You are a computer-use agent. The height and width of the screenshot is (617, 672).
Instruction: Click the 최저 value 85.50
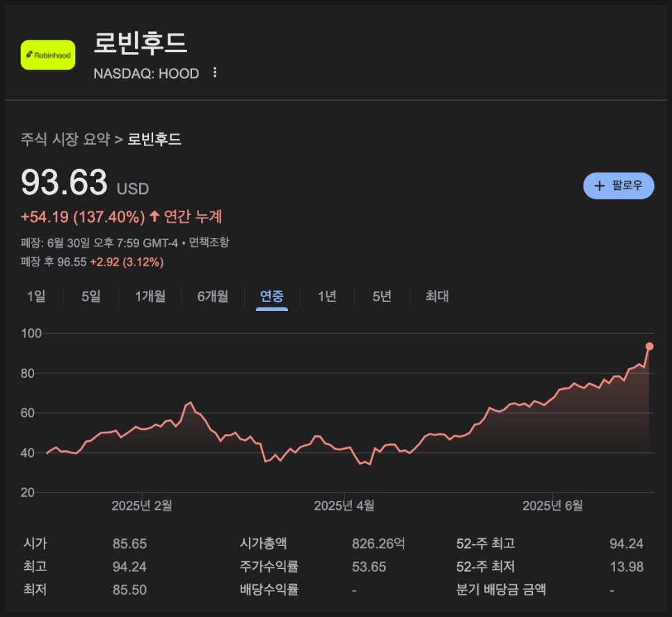pyautogui.click(x=129, y=590)
